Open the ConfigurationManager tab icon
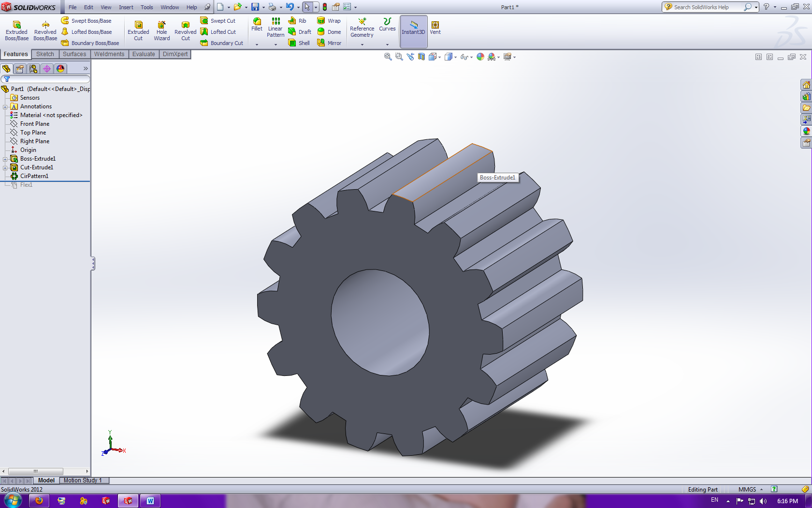812x508 pixels. [33, 69]
